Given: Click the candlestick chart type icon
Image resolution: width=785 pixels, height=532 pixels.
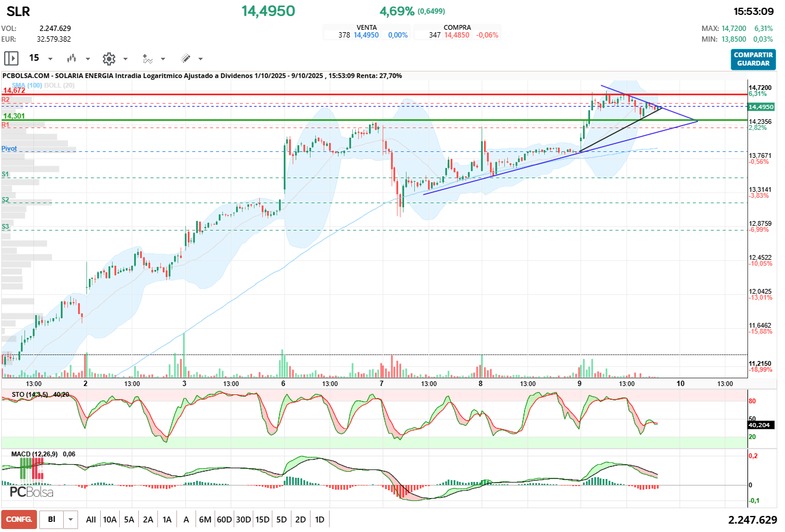Looking at the screenshot, I should coord(72,58).
